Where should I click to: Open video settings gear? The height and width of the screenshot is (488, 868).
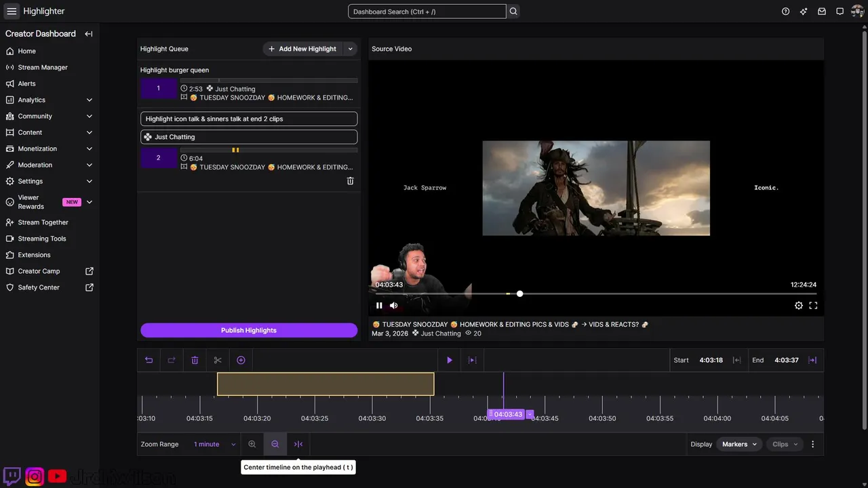pos(799,306)
